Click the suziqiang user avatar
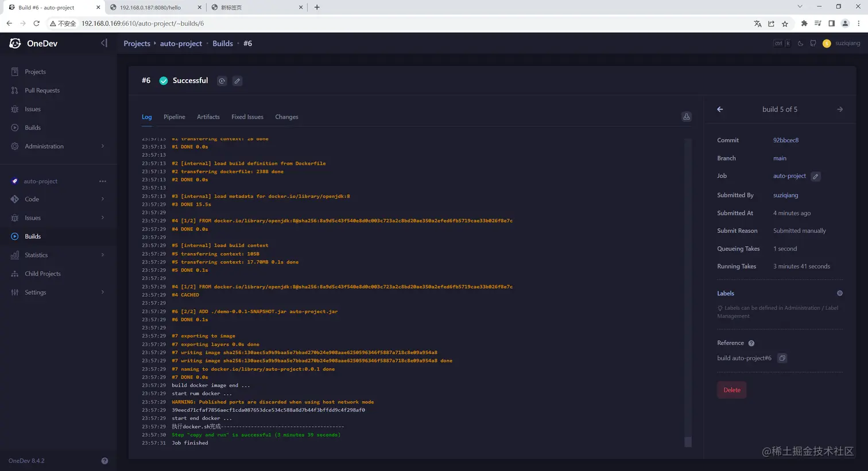 827,44
